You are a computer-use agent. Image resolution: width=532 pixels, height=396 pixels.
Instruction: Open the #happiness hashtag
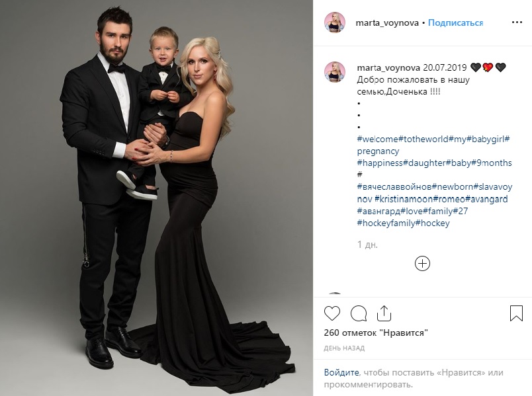pos(380,163)
